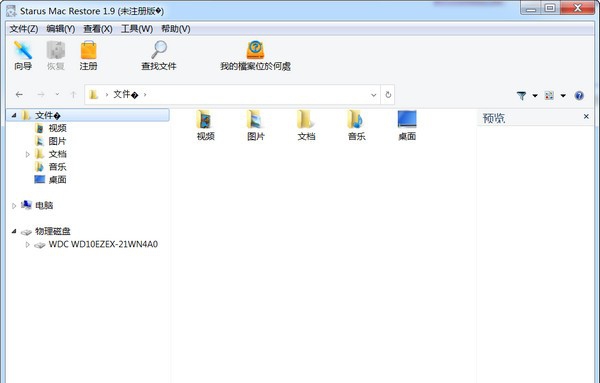Viewport: 600px width, 383px height.
Task: Open the 文档 folder in file pane
Action: 306,125
